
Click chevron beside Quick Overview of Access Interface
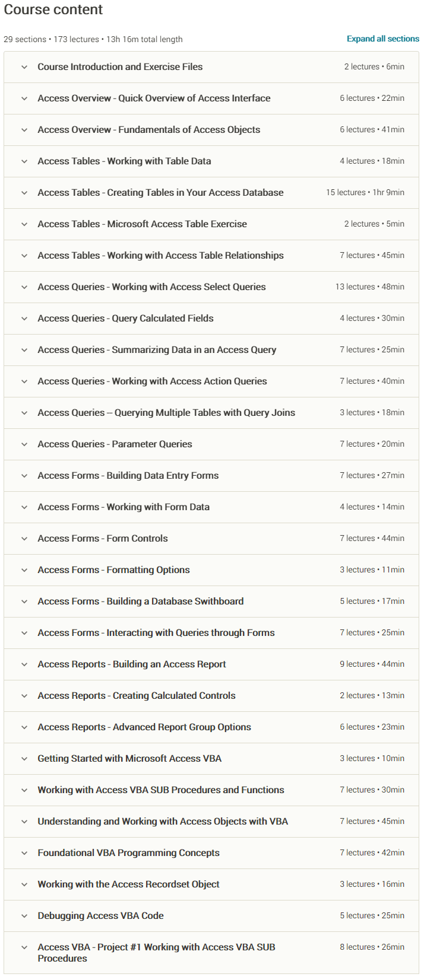click(24, 98)
